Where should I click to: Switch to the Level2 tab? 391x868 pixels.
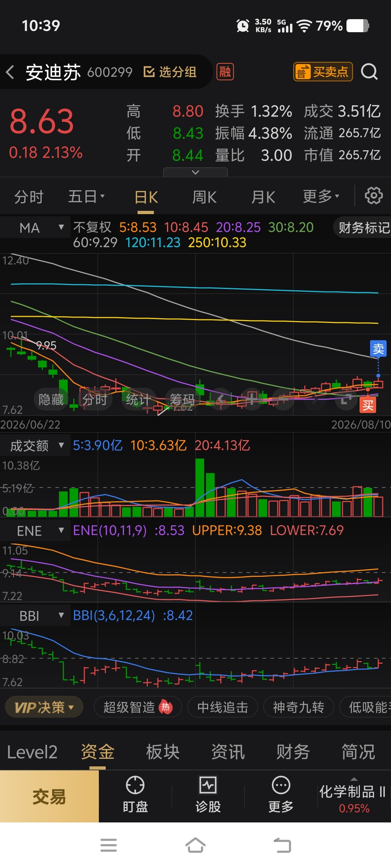[x=32, y=752]
